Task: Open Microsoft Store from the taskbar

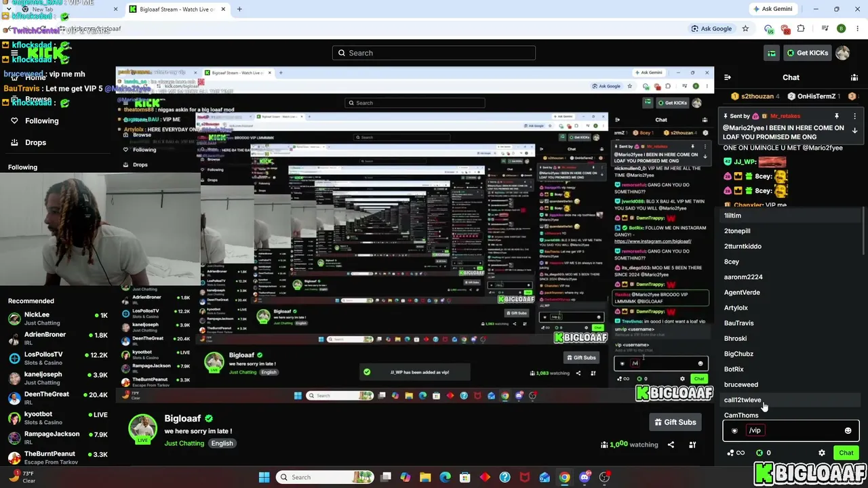Action: [x=465, y=477]
